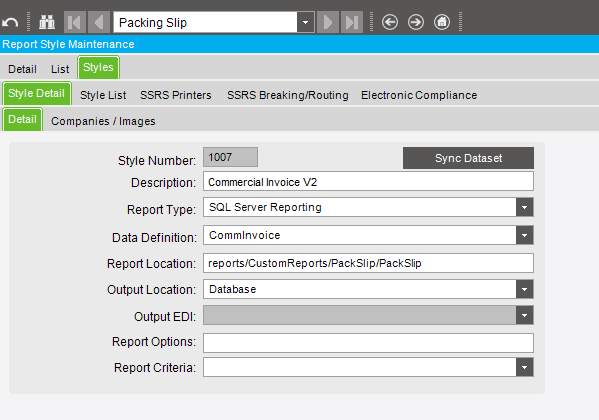Go to last record arrow icon
The height and width of the screenshot is (420, 599).
point(352,22)
